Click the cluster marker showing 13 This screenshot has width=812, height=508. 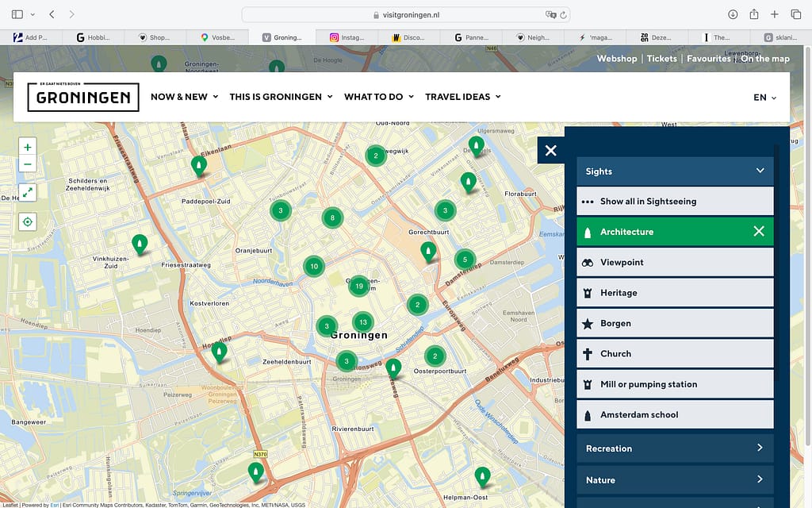tap(362, 321)
